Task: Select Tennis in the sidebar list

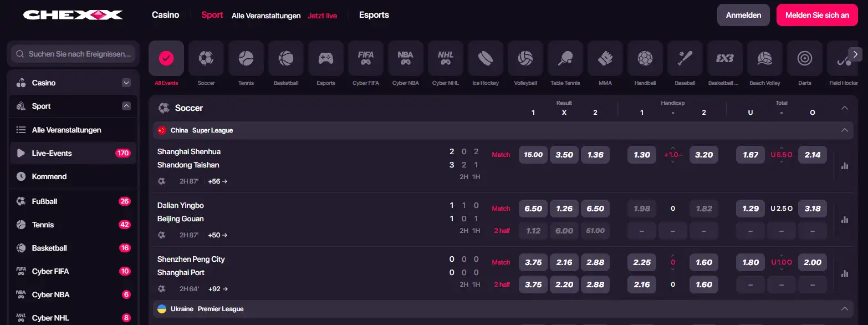Action: 73,225
